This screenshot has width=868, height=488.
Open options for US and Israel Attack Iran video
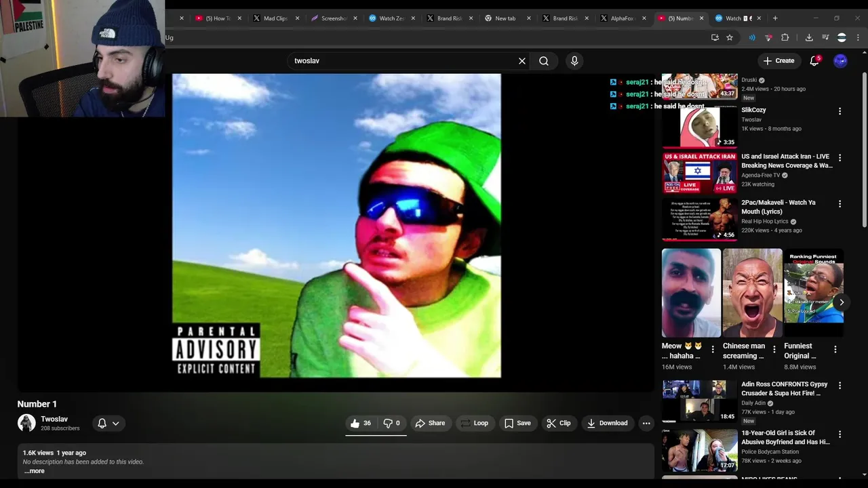[x=840, y=157]
